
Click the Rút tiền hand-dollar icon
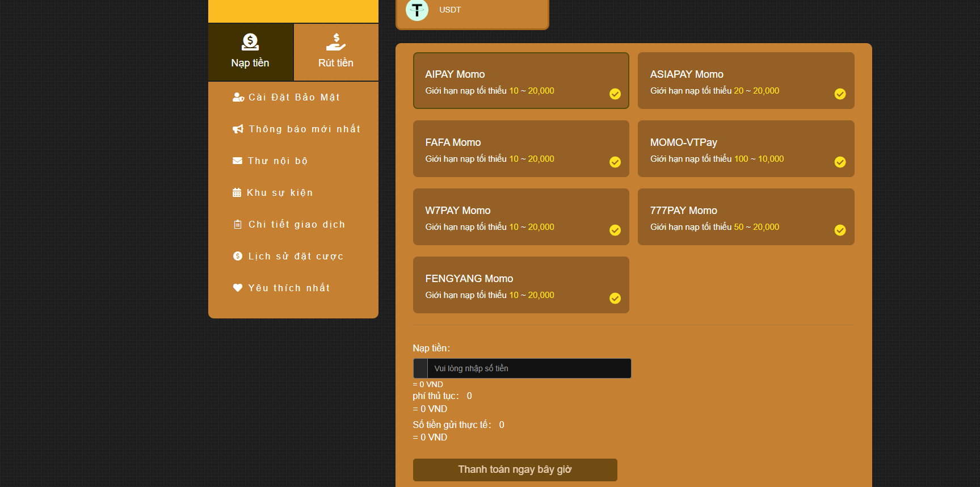tap(336, 42)
